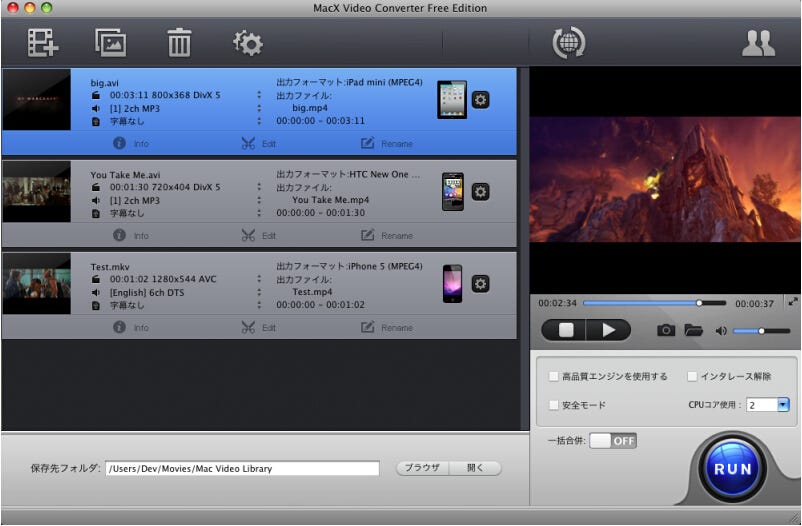Image resolution: width=802 pixels, height=526 pixels.
Task: Click the 開く open button
Action: 475,468
